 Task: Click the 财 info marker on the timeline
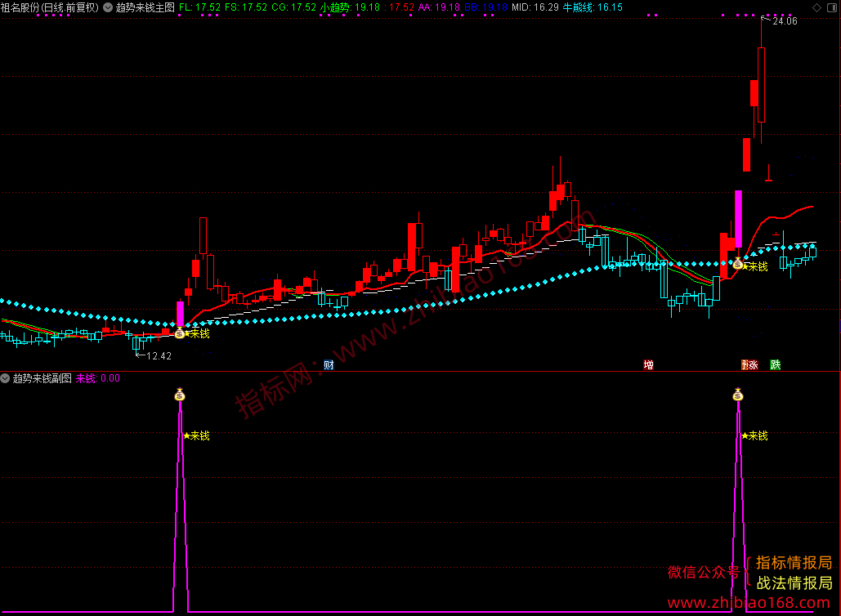[x=329, y=365]
